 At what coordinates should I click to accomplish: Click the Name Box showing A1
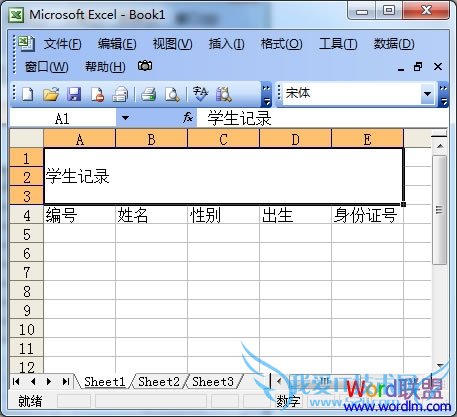click(x=63, y=118)
